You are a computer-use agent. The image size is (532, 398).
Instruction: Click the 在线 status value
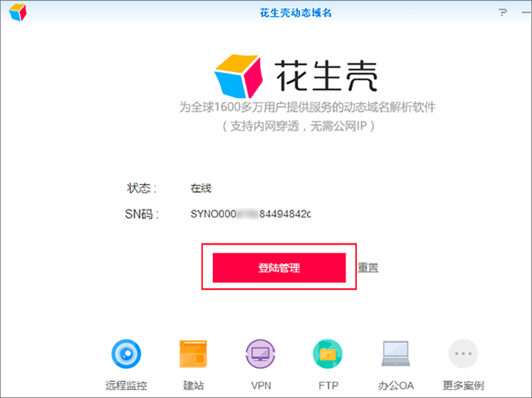coord(201,188)
